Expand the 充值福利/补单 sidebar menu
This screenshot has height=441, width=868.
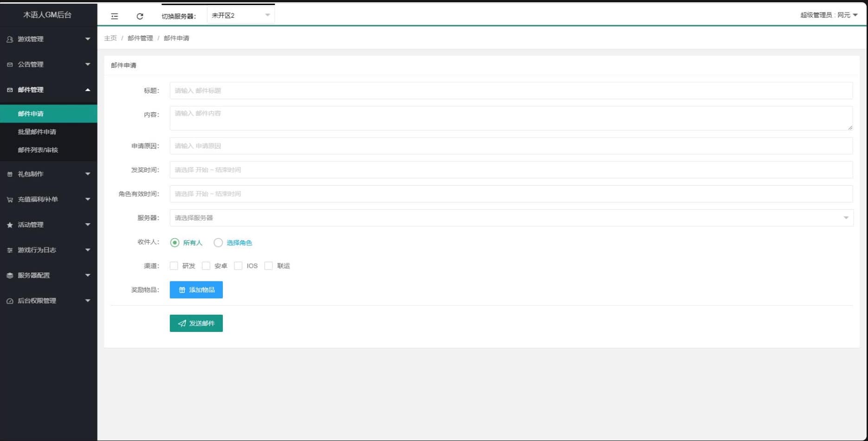(x=49, y=200)
